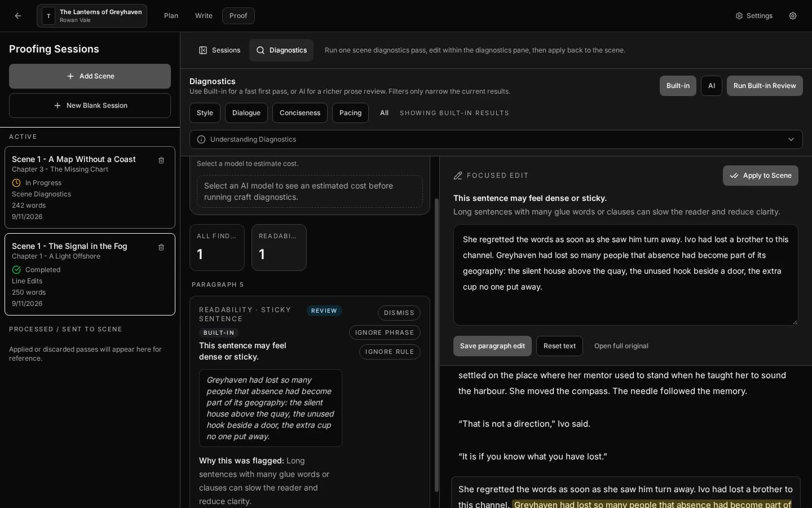Screen dimensions: 812x508
Task: Open the gear icon at top-right corner
Action: tap(793, 16)
